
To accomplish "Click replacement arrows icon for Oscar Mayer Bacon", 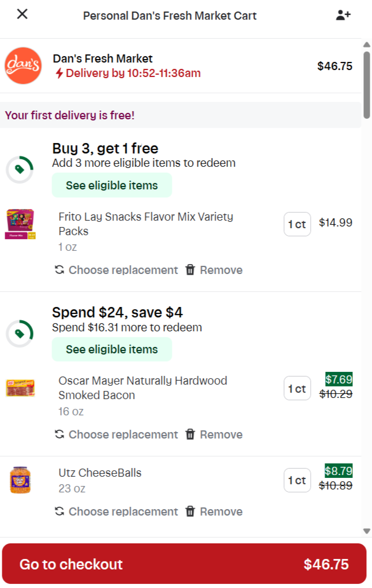I will coord(60,434).
